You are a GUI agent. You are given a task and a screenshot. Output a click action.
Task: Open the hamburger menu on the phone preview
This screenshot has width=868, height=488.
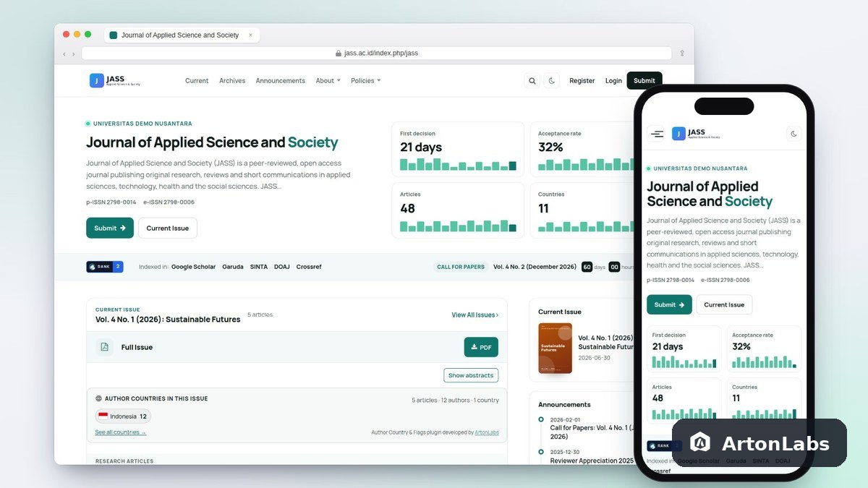click(x=657, y=134)
